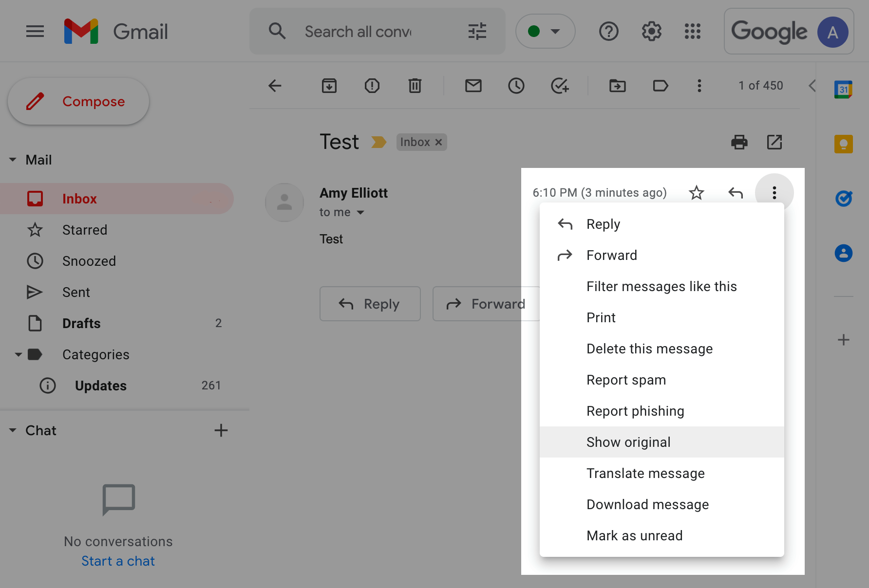This screenshot has width=869, height=588.
Task: Click Start a chat link
Action: (x=118, y=561)
